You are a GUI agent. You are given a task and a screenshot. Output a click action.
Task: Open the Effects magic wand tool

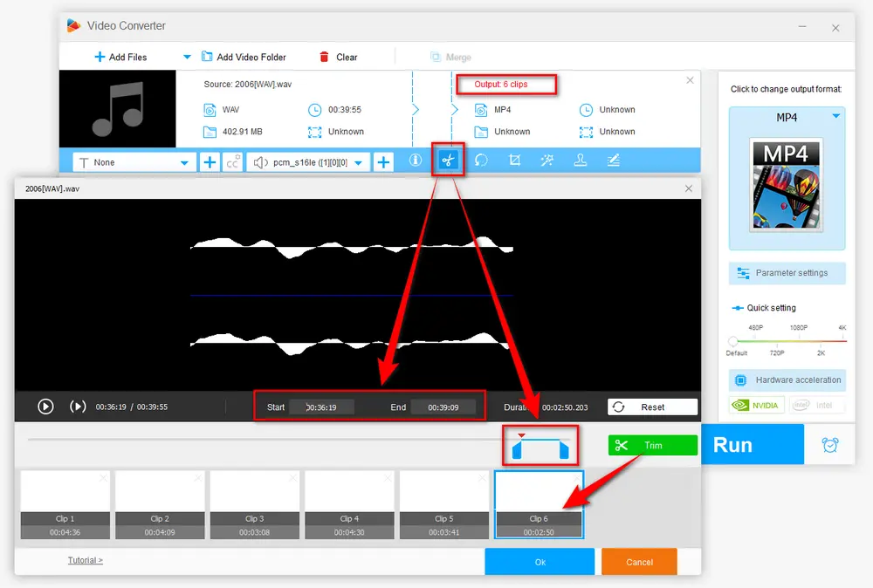tap(547, 161)
